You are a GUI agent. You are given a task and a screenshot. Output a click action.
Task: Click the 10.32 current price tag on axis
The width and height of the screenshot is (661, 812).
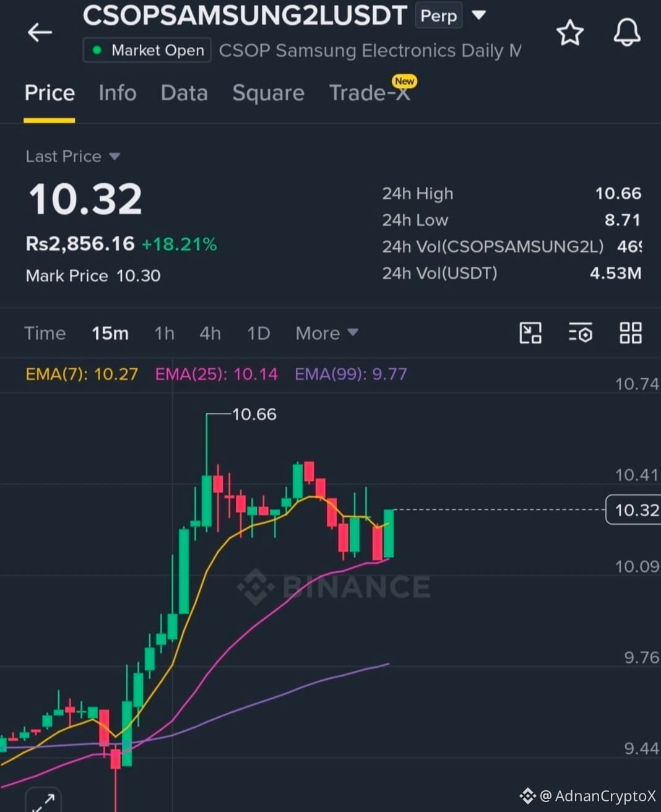[634, 510]
